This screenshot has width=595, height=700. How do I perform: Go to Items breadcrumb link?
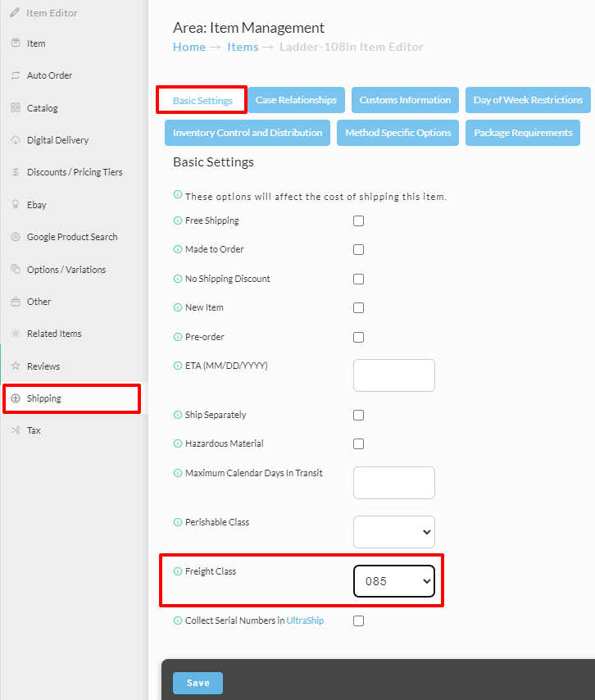pos(243,47)
